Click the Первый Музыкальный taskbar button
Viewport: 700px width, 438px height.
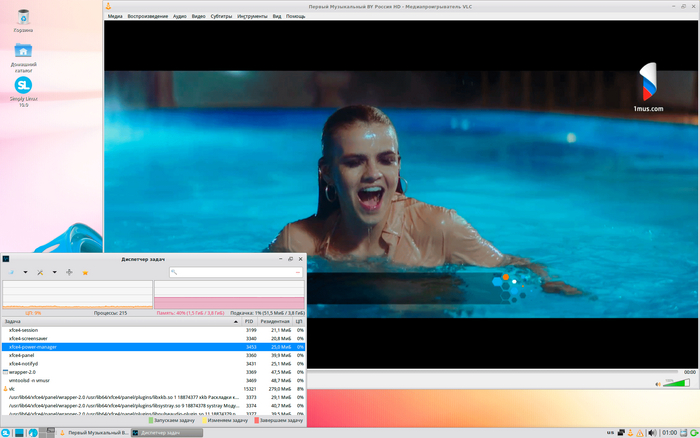[x=95, y=432]
